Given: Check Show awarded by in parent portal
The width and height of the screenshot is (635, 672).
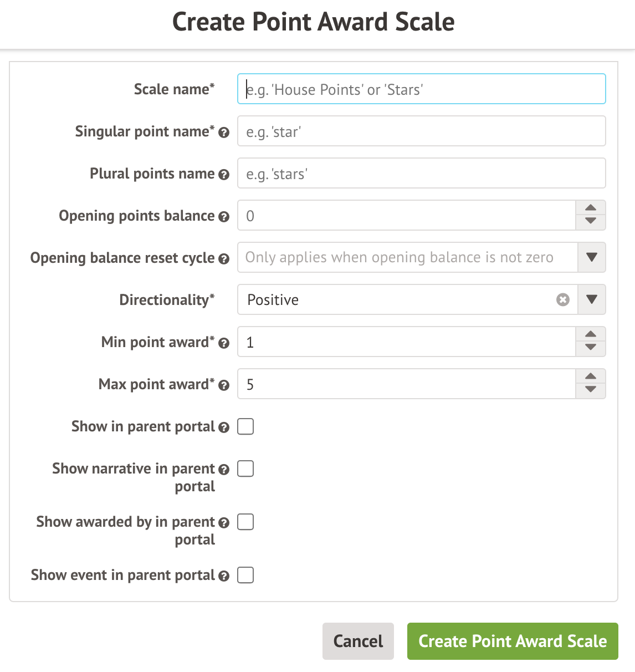Looking at the screenshot, I should (x=245, y=522).
